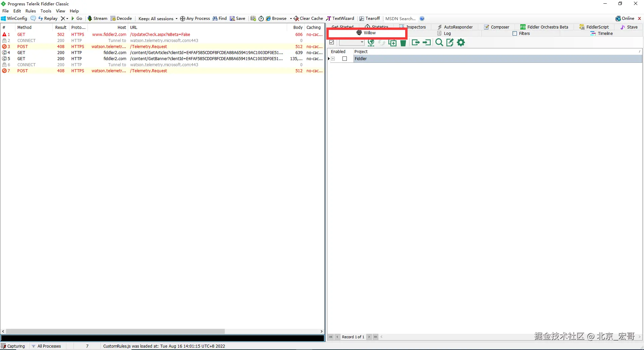
Task: Click the Willow export arrow icon
Action: (x=416, y=42)
